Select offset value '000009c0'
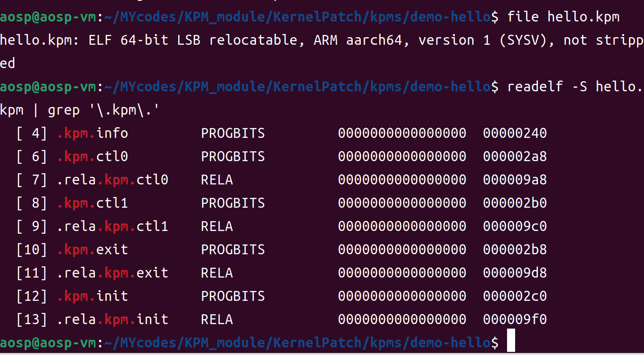The image size is (644, 355). click(x=515, y=226)
